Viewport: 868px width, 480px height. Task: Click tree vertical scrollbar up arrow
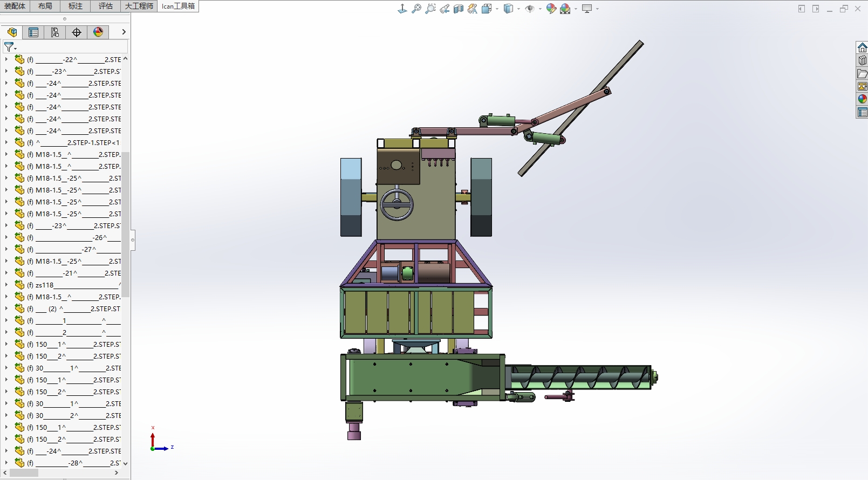[x=126, y=59]
